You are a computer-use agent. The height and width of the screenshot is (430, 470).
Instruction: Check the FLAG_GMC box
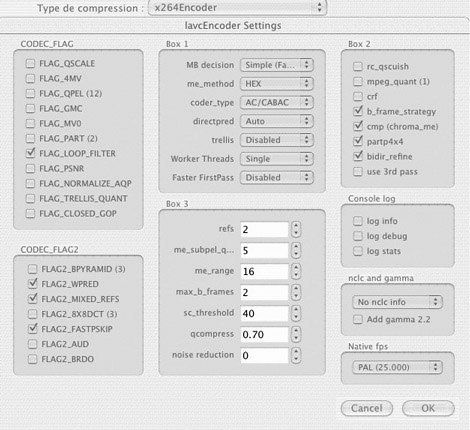coord(30,108)
